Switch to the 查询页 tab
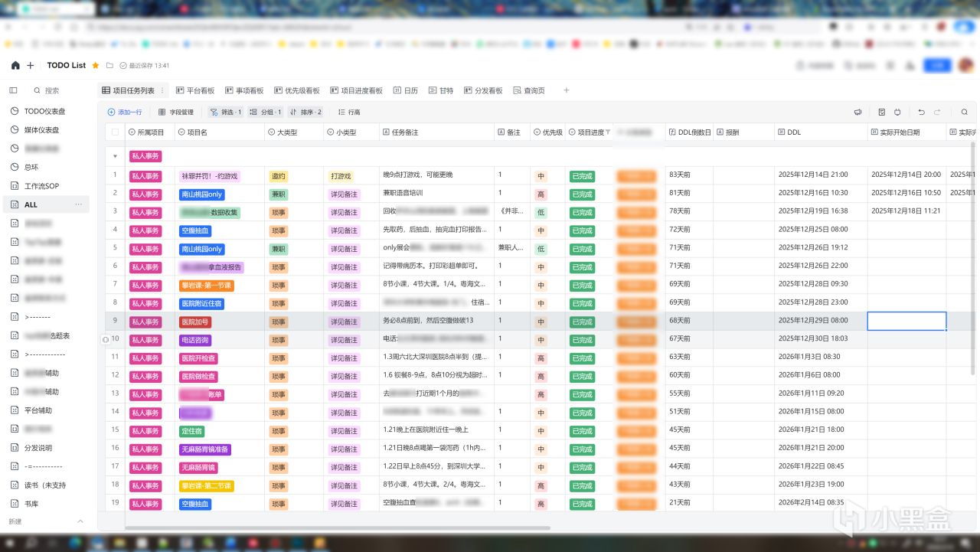The height and width of the screenshot is (552, 980). 529,90
